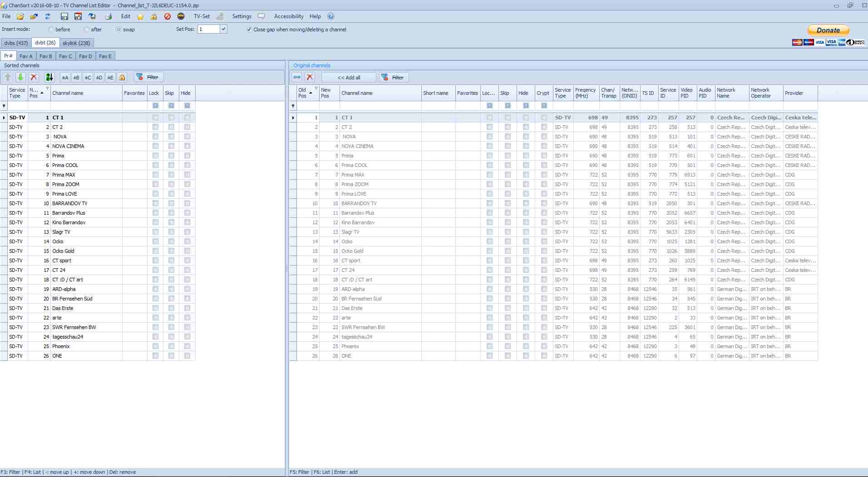Click the red skip channel icon
Viewport: 868px width, 477px height.
[168, 16]
